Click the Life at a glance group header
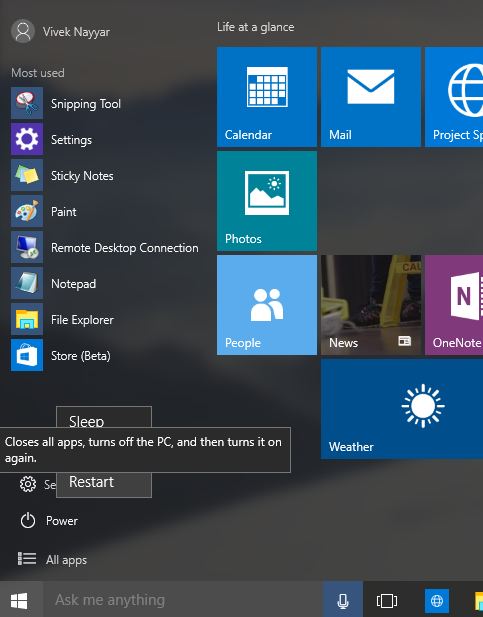The image size is (483, 617). tap(255, 27)
